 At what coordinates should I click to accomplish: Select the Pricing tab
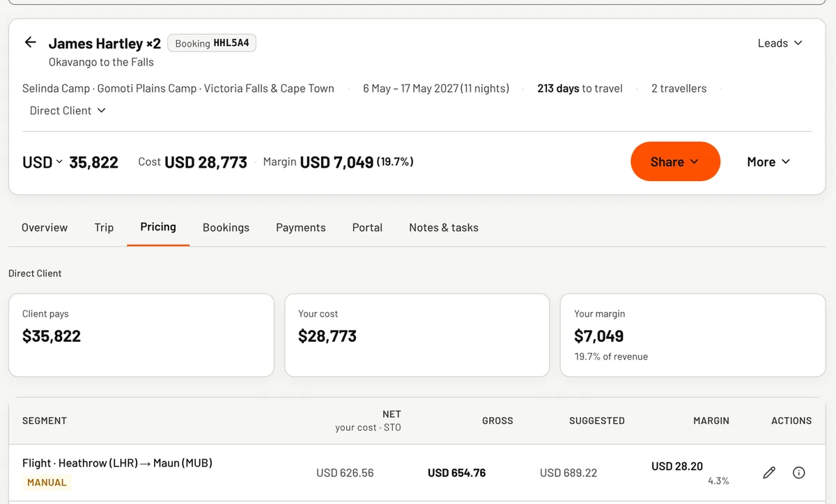coord(158,227)
